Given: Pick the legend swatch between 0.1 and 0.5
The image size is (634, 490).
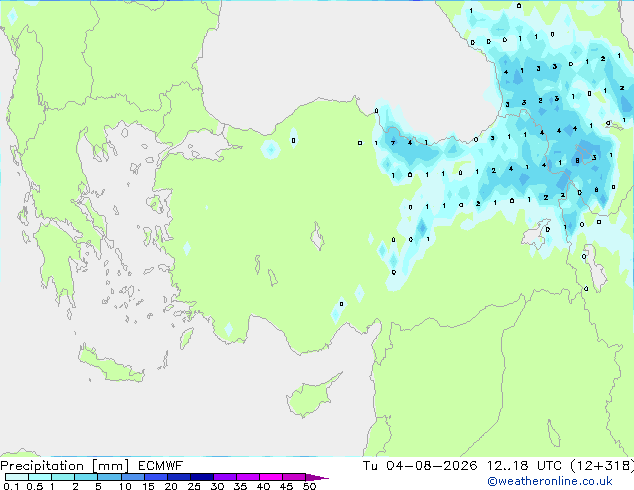Looking at the screenshot, I should (x=17, y=477).
